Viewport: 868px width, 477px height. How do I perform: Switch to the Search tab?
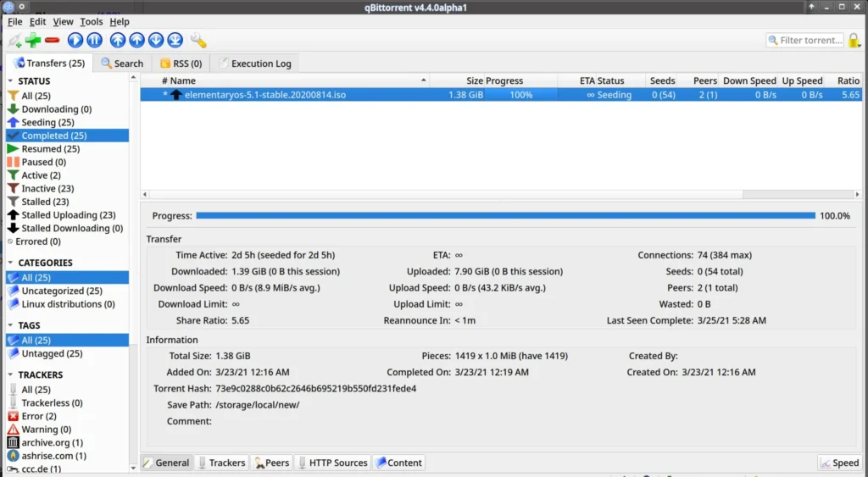(x=122, y=63)
